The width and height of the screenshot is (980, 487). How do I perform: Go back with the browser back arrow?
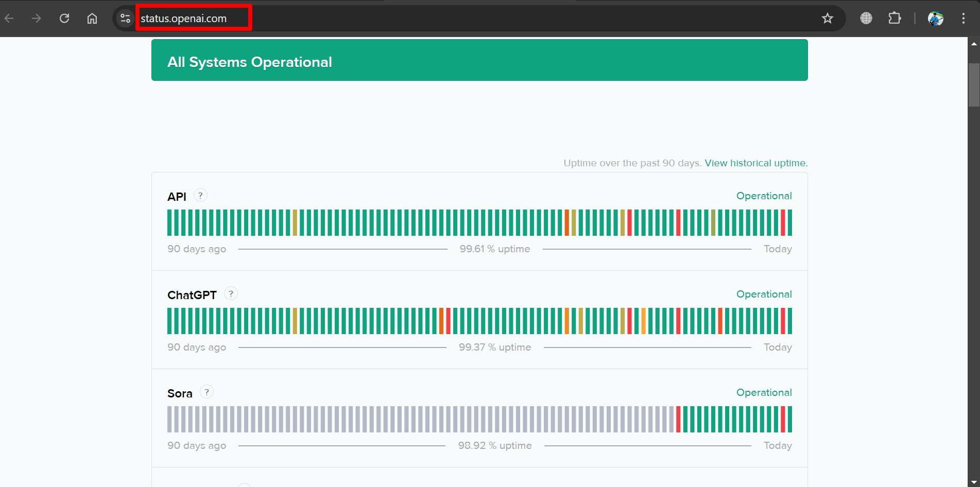tap(9, 19)
